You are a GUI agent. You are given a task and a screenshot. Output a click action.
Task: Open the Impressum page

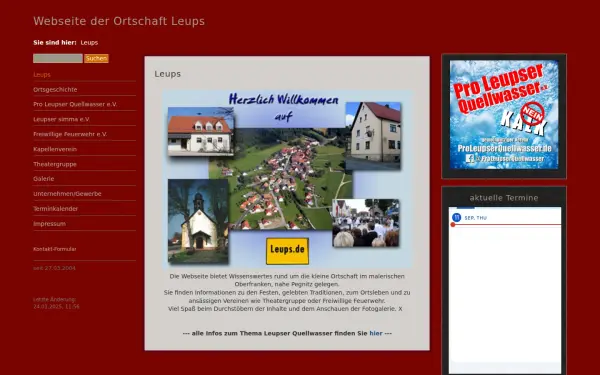[49, 223]
